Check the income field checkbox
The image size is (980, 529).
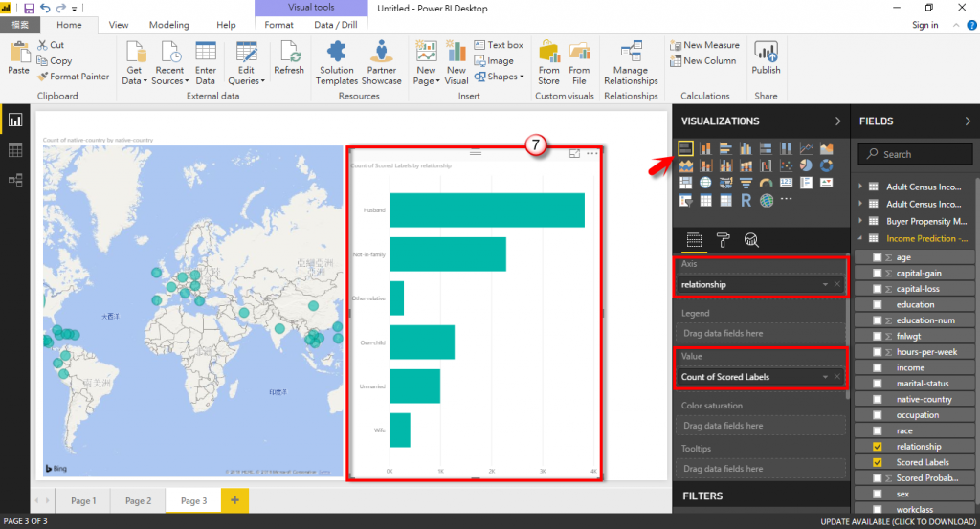point(877,367)
